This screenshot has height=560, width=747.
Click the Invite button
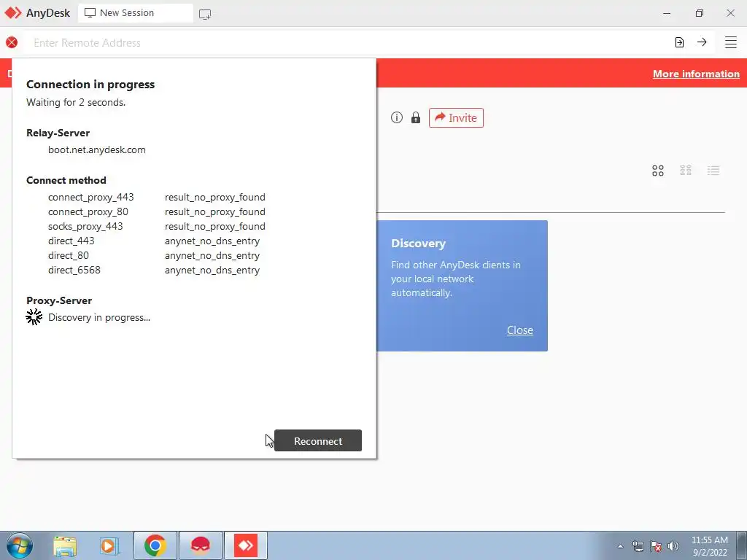click(x=456, y=117)
